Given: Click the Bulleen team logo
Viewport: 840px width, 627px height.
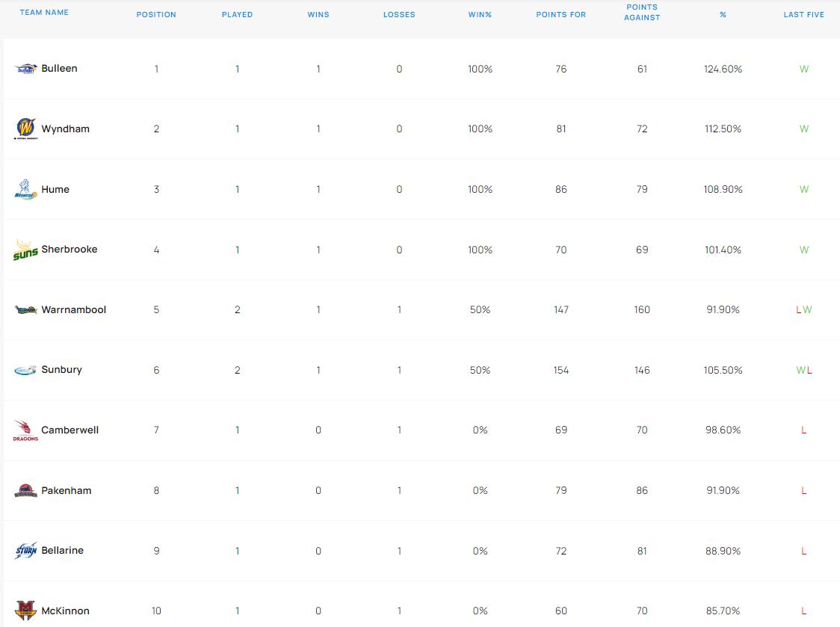Looking at the screenshot, I should tap(25, 69).
